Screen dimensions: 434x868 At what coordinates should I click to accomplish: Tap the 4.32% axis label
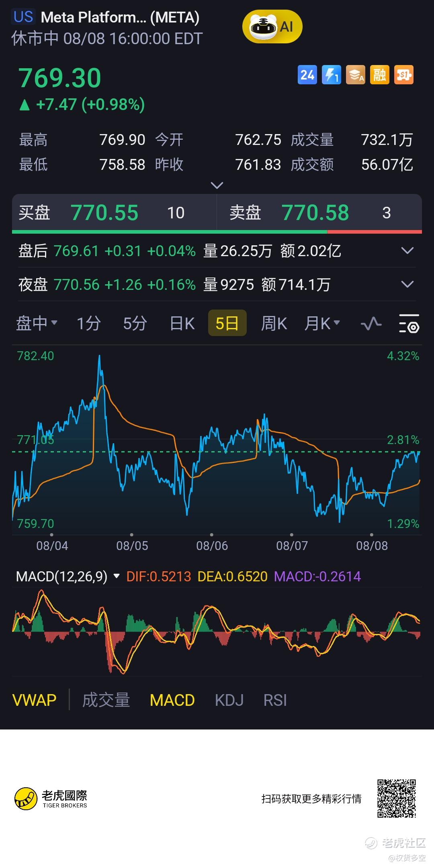click(x=403, y=356)
